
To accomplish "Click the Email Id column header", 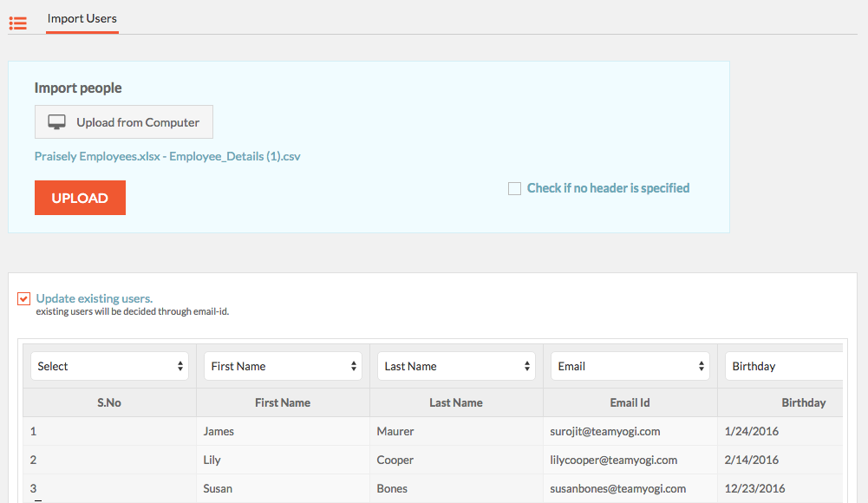I will [x=630, y=402].
